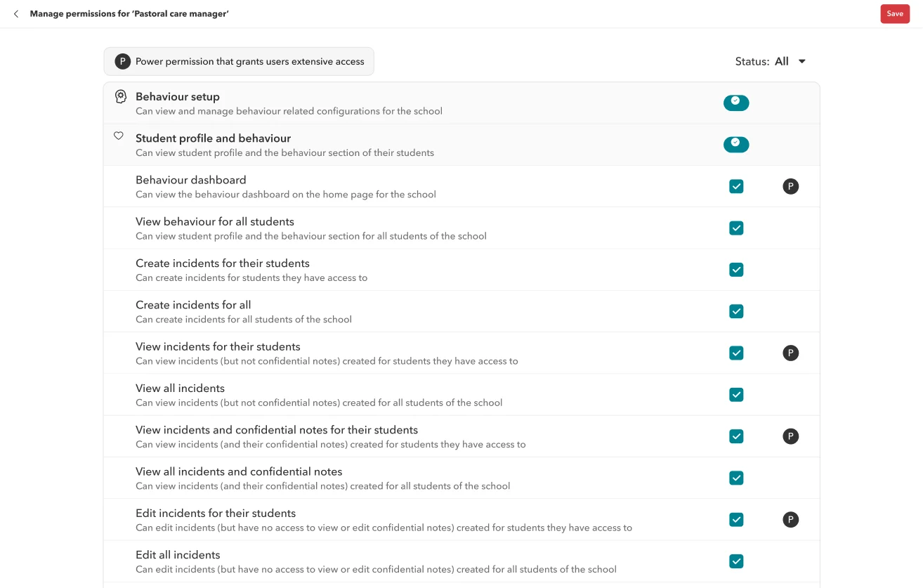
Task: Uncheck View incidents for their students checkbox
Action: click(x=736, y=353)
